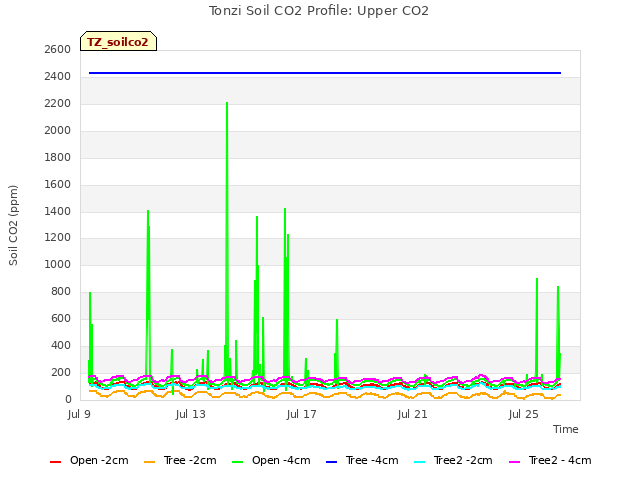Click the 2400 y-axis tick label
640x480 pixels.
pyautogui.click(x=58, y=76)
